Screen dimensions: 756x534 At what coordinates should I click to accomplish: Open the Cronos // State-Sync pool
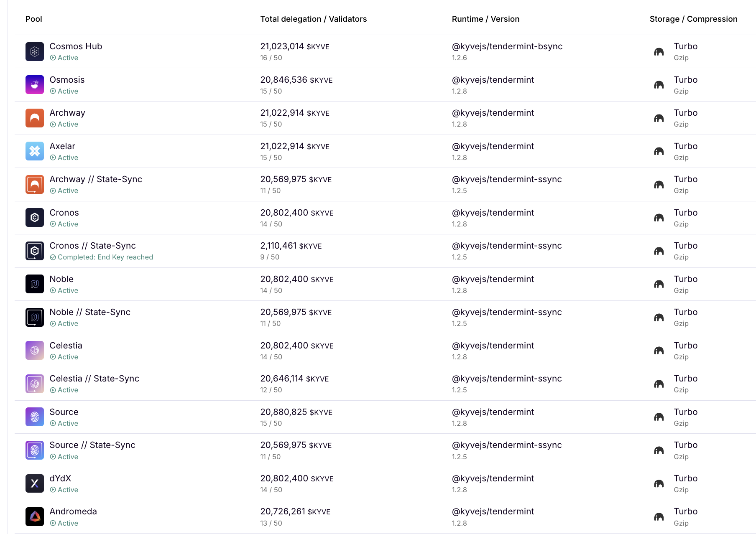pos(92,246)
